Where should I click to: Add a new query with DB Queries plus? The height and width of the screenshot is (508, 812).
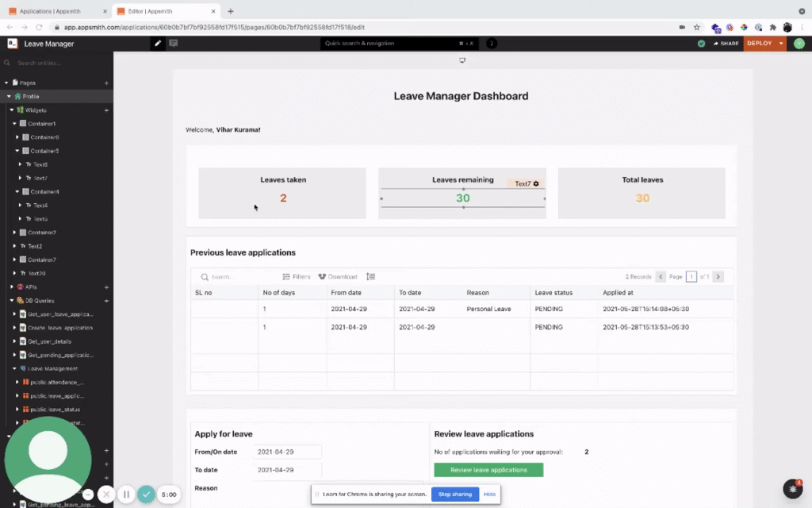(106, 301)
